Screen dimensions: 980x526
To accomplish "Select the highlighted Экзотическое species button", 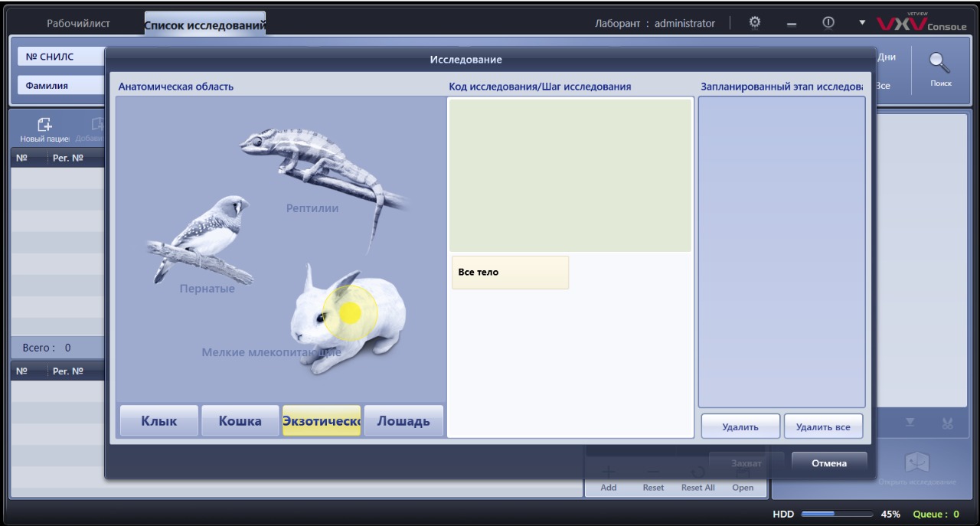I will tap(322, 421).
